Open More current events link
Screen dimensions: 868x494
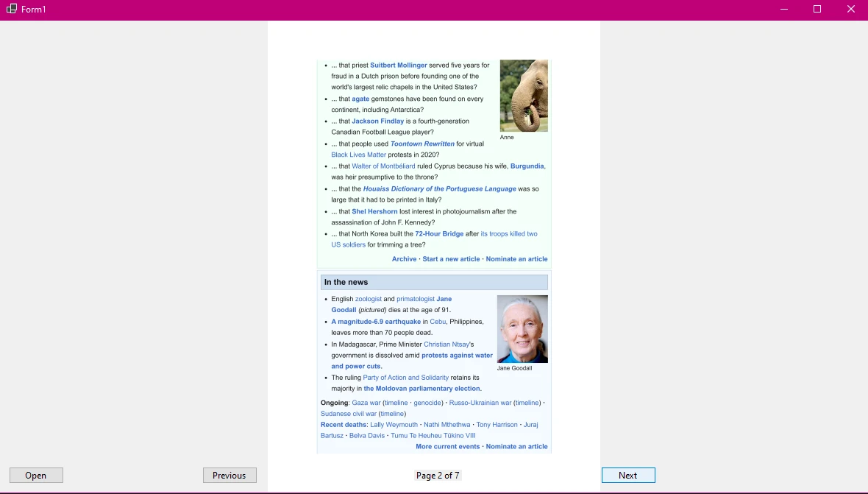pyautogui.click(x=447, y=446)
